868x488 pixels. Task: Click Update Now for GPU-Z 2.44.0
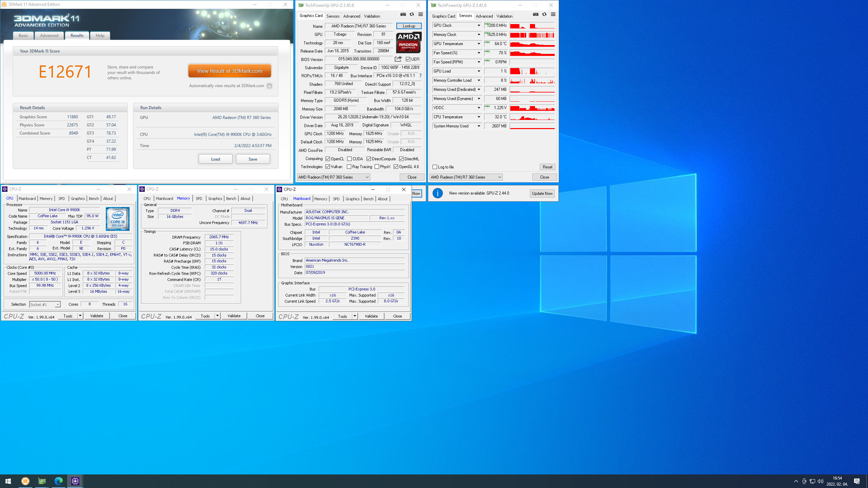pyautogui.click(x=542, y=193)
